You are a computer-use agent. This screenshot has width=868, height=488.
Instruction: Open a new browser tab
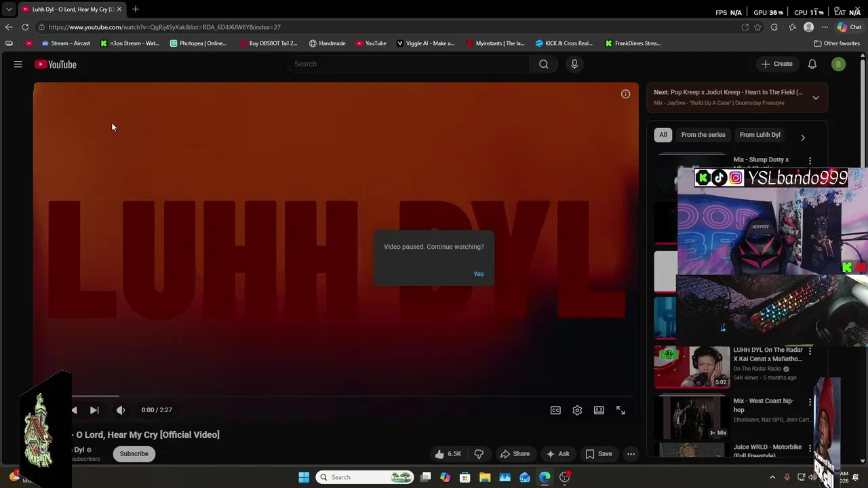coord(136,9)
